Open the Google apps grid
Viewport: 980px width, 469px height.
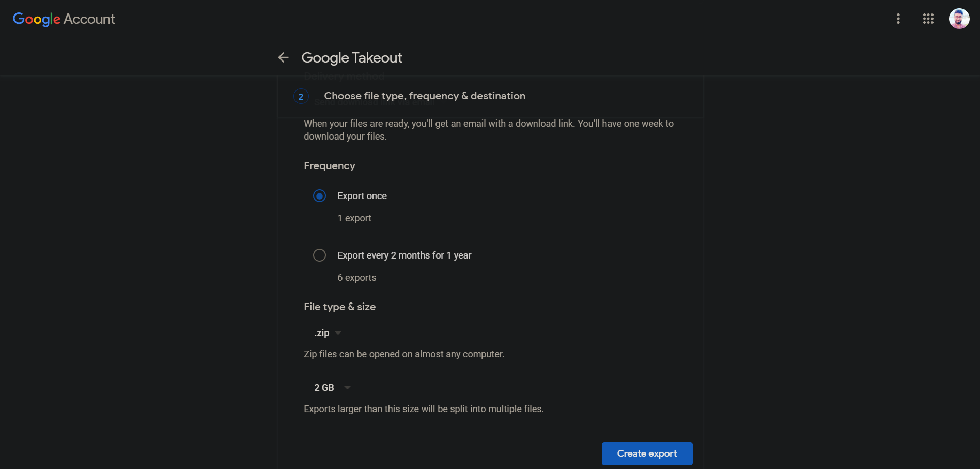(928, 19)
